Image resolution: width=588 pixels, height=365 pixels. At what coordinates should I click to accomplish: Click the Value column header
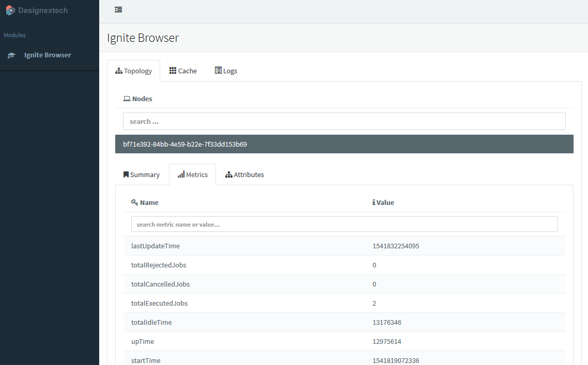(x=385, y=203)
